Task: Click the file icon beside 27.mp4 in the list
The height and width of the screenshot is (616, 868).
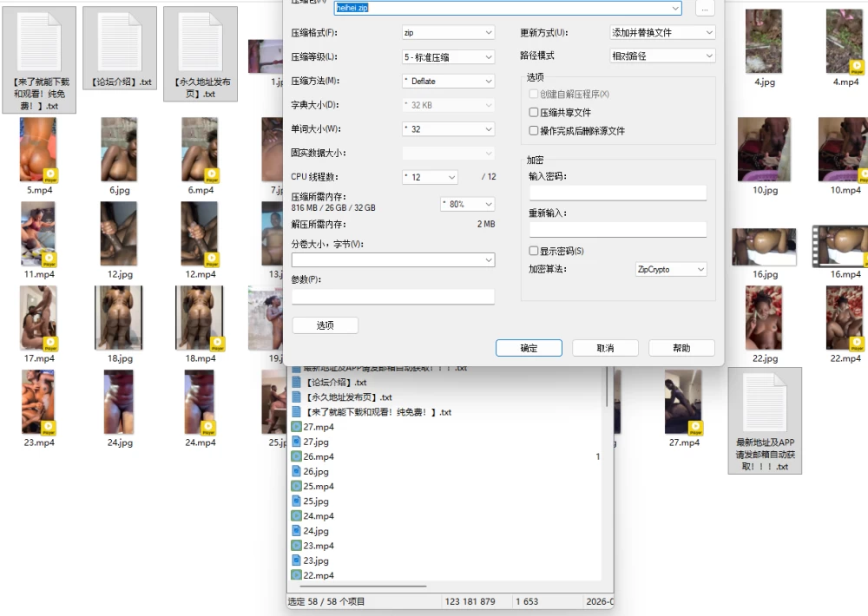Action: click(296, 427)
